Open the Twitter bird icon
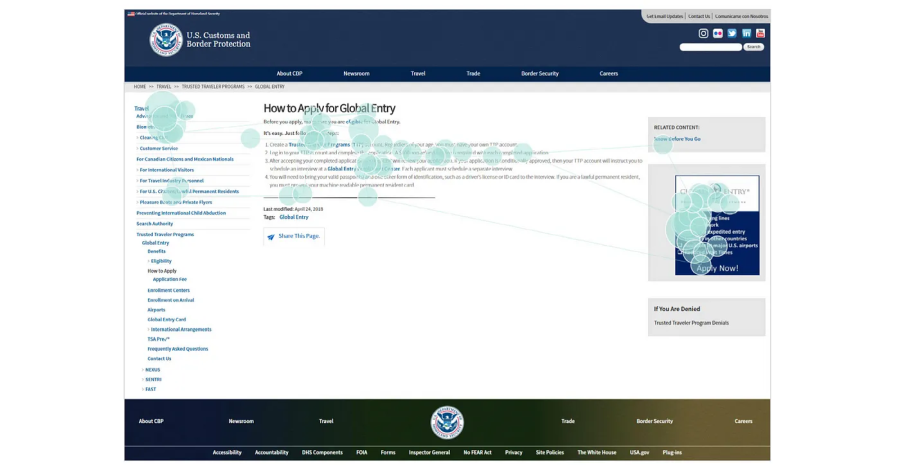Image resolution: width=900 pixels, height=469 pixels. click(732, 33)
